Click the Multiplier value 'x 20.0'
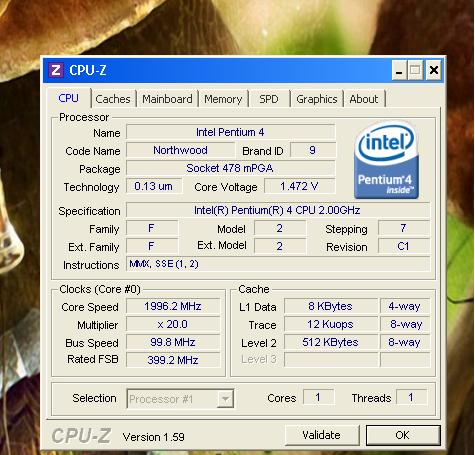Screen dimensions: 475x455 (x=173, y=324)
